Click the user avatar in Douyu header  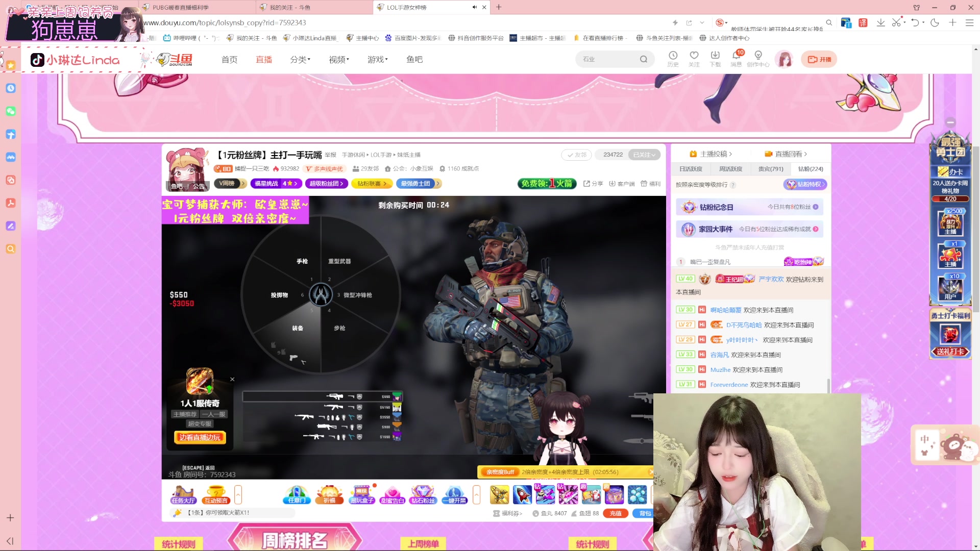coord(785,59)
